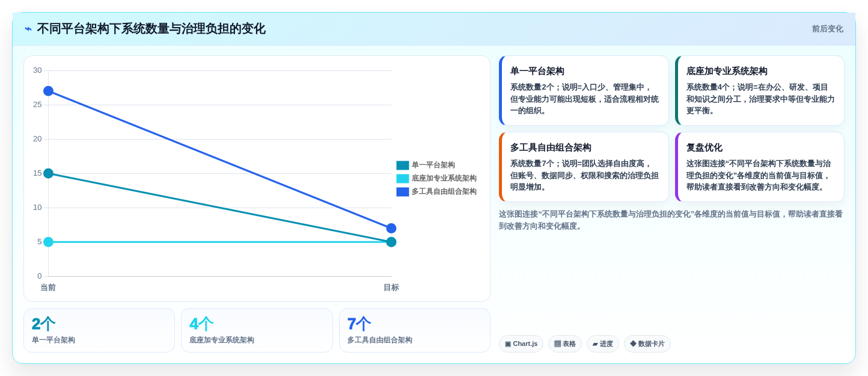Click the lightning icon beside the dashboard title
Viewport: 868px width, 376px height.
28,29
